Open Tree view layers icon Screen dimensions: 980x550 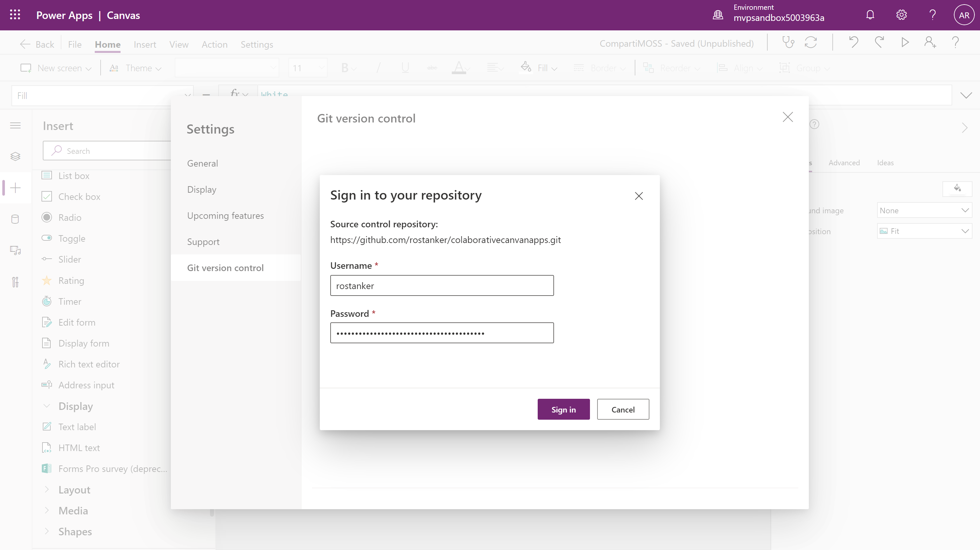click(x=15, y=156)
